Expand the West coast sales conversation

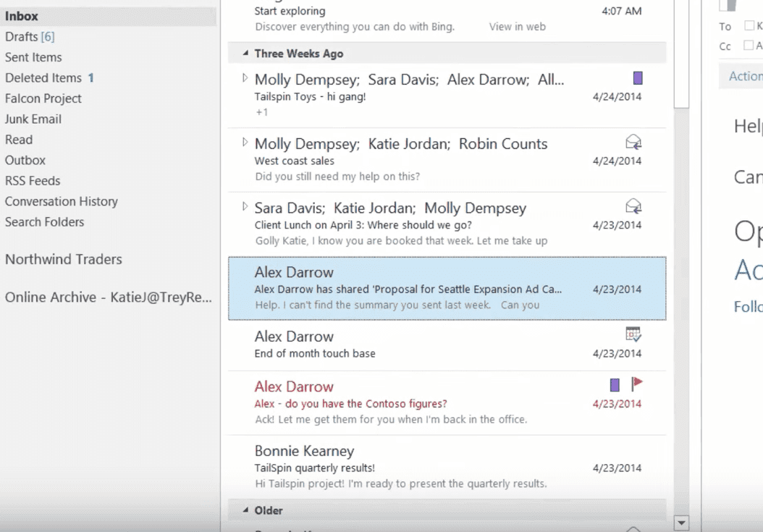point(245,143)
